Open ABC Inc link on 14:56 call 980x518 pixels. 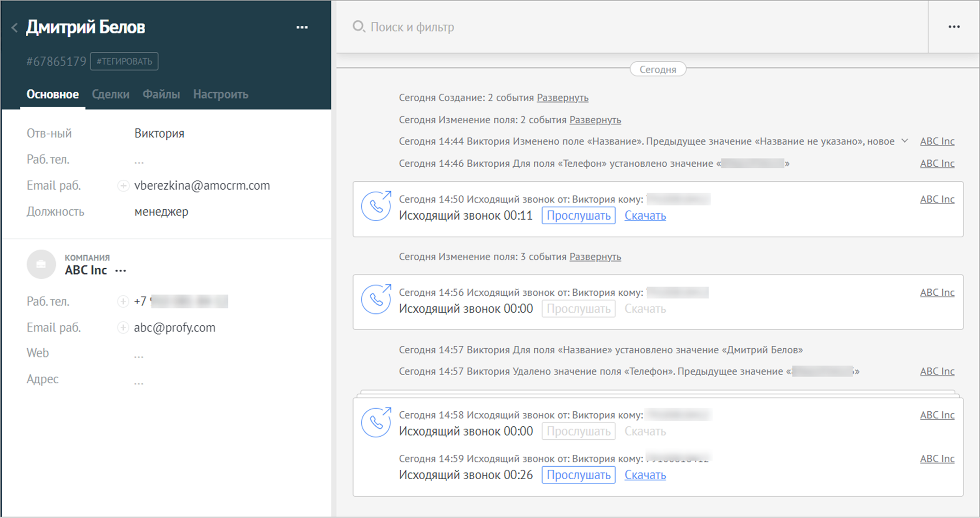(x=937, y=292)
